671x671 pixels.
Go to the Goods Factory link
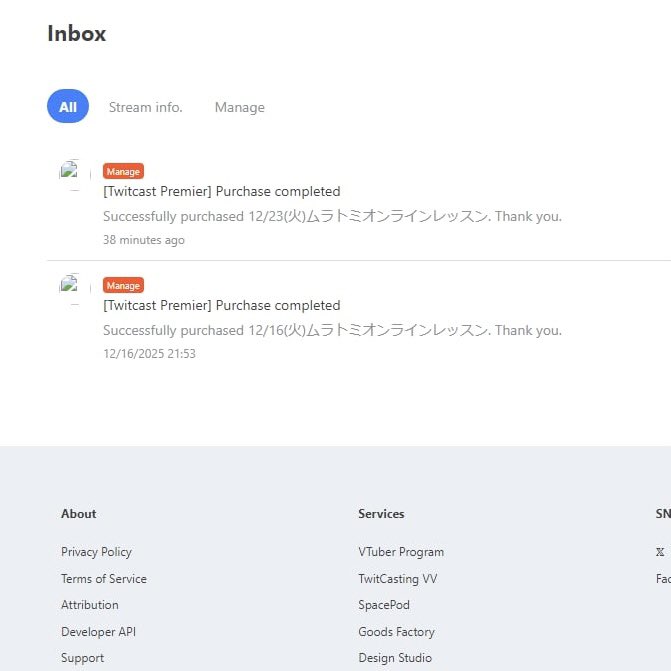coord(396,632)
